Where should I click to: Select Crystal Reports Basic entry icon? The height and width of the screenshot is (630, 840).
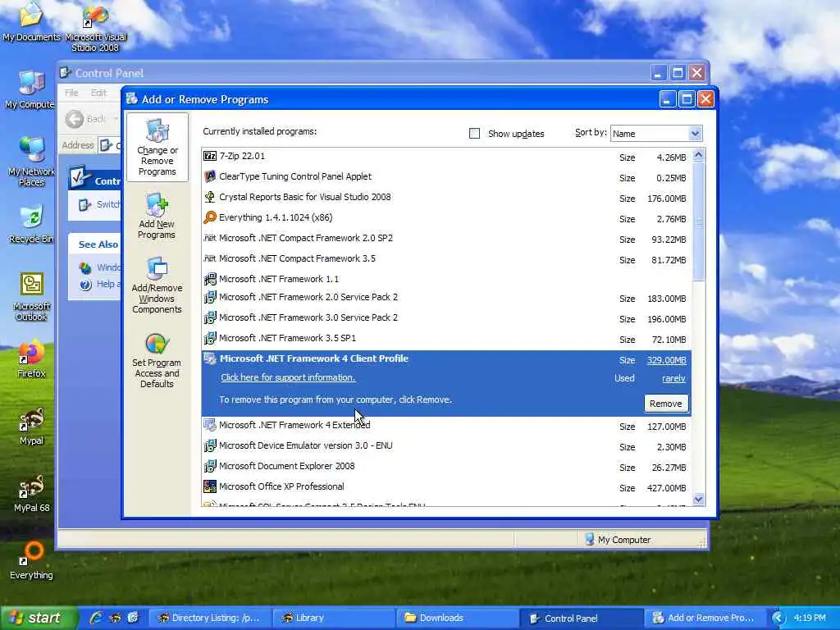coord(210,197)
